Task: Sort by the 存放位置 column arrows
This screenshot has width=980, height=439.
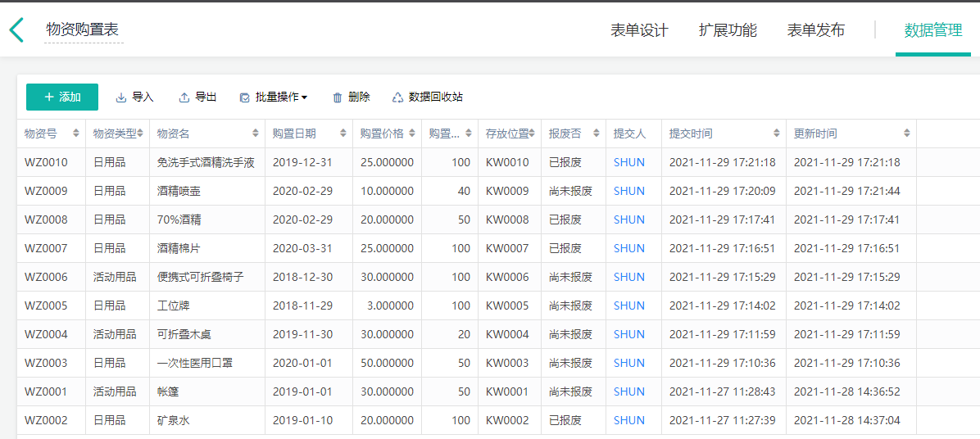Action: 533,134
